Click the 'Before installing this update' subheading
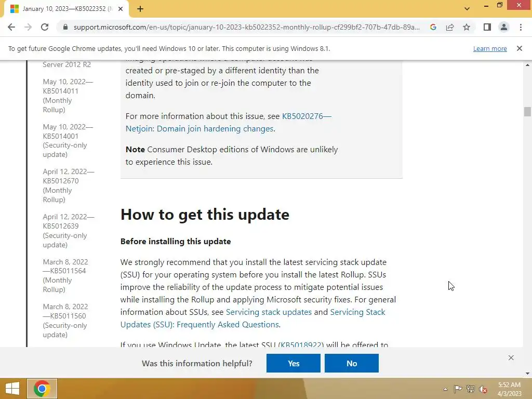The height and width of the screenshot is (399, 532). tap(176, 242)
